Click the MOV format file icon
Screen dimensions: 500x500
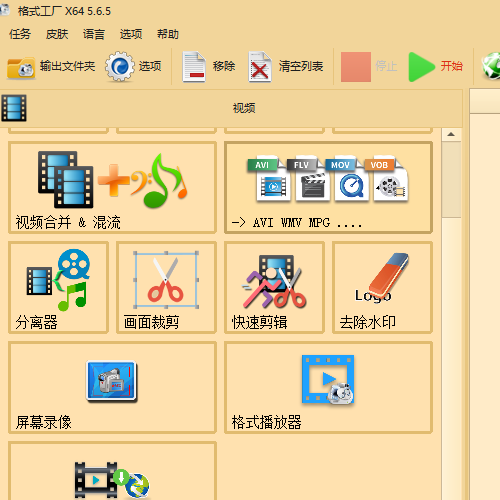[x=347, y=179]
